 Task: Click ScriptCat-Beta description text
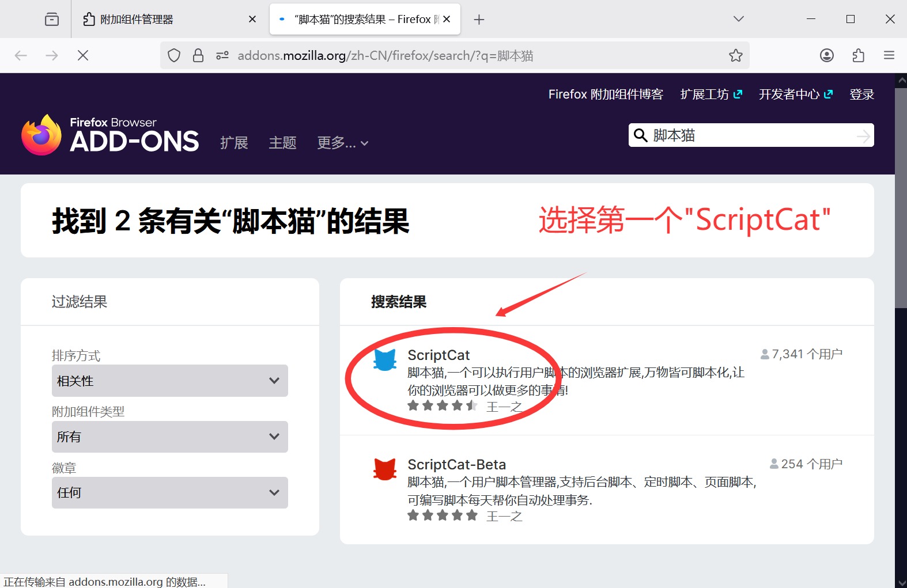(582, 491)
